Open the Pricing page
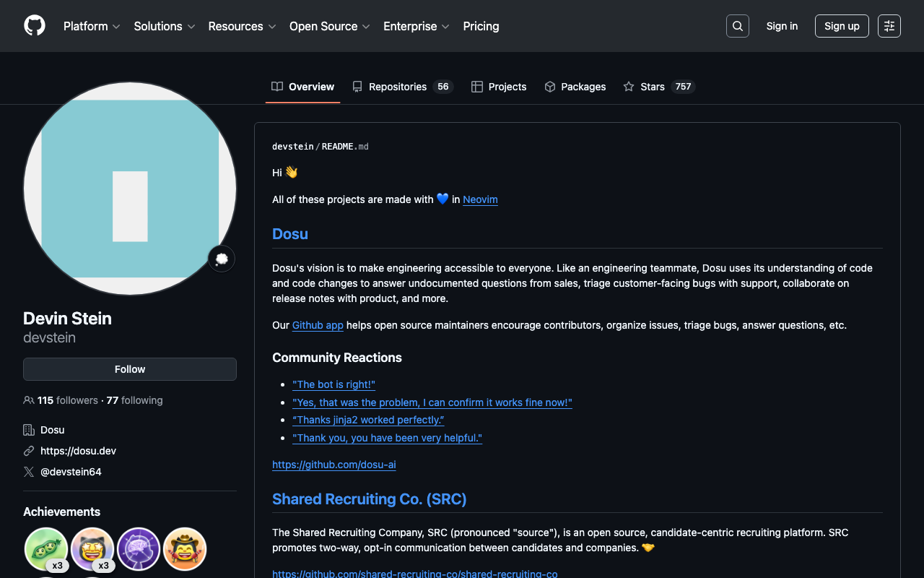 [x=481, y=26]
